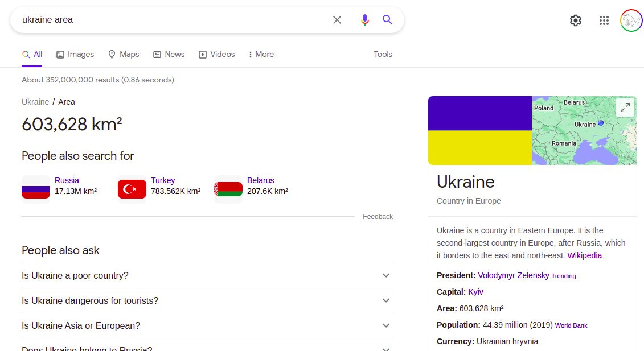
Task: Click the 'Ukrainian hryvnia' currency value
Action: [x=507, y=341]
